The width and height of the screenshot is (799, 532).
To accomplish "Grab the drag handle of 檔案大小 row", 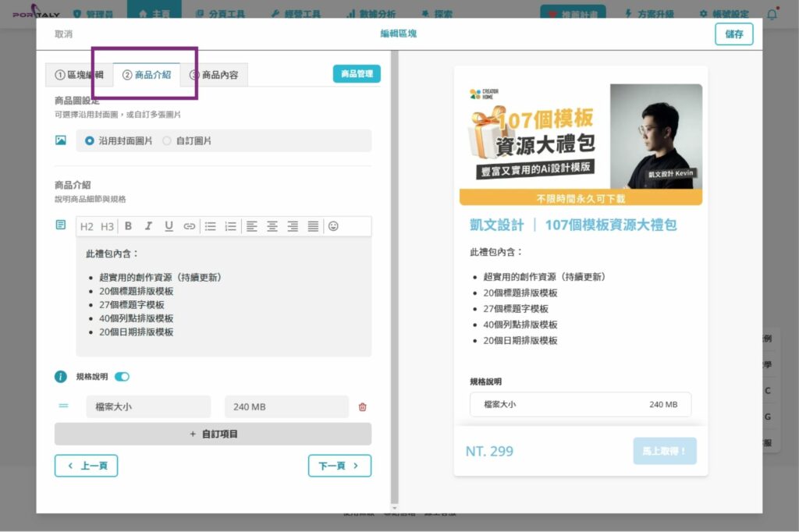I will point(63,406).
